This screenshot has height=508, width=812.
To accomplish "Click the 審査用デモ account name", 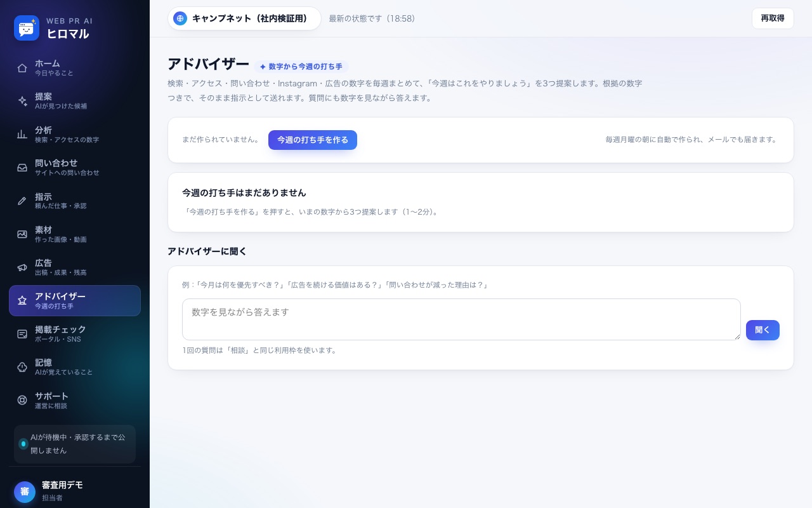I will coord(62,485).
